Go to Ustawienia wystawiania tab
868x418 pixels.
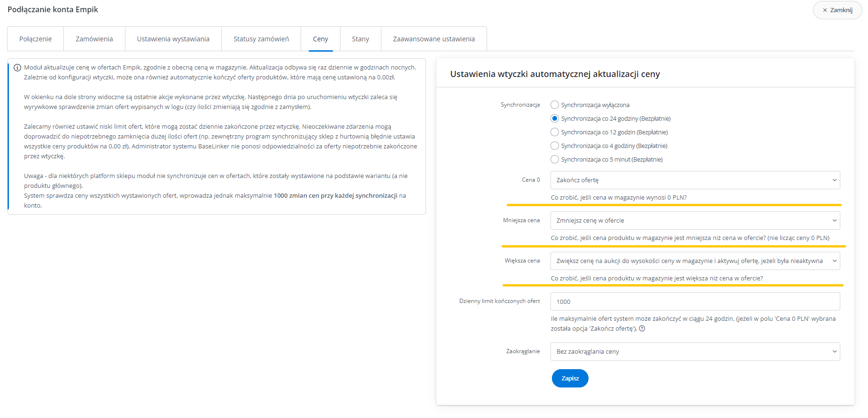(x=173, y=39)
